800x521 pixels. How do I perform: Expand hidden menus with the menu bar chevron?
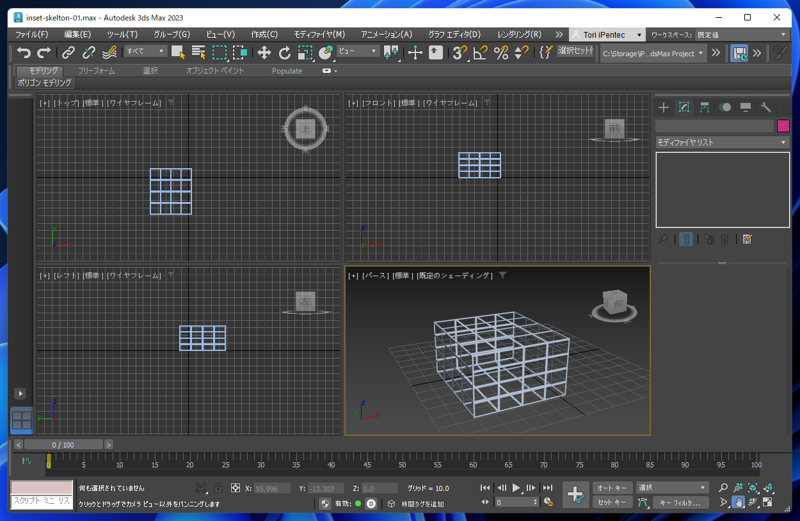pyautogui.click(x=559, y=35)
